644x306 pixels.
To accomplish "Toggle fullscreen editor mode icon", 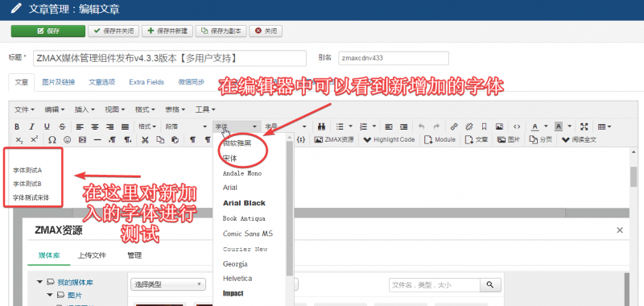I will coord(584,126).
